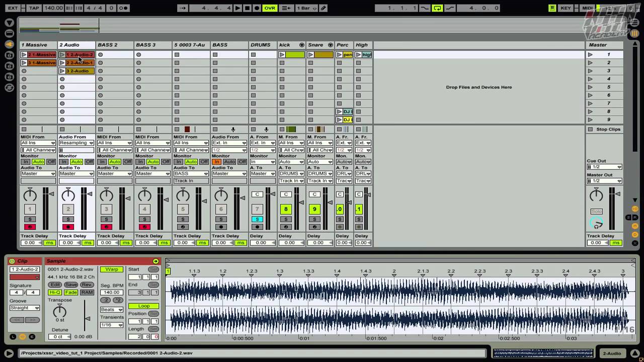644x362 pixels.
Task: Click the tempo field 140.00
Action: (x=53, y=8)
